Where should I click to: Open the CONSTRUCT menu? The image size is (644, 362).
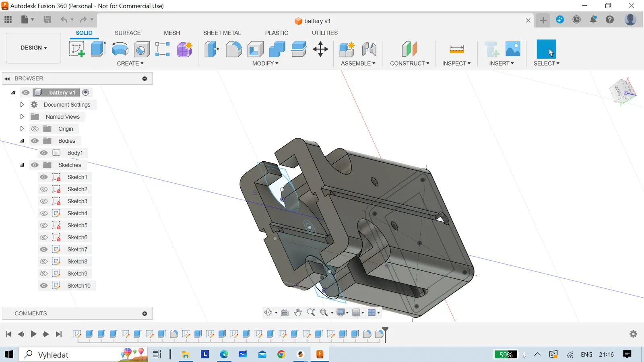409,64
